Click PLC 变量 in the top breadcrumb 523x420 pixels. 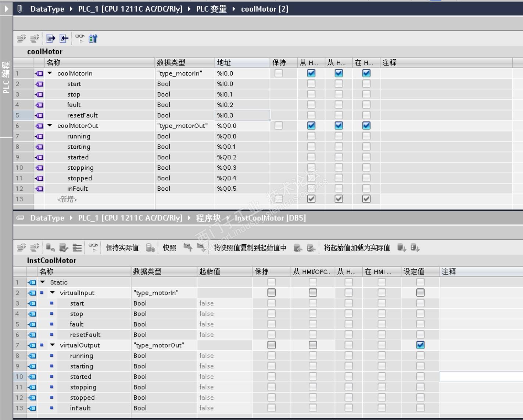(211, 9)
